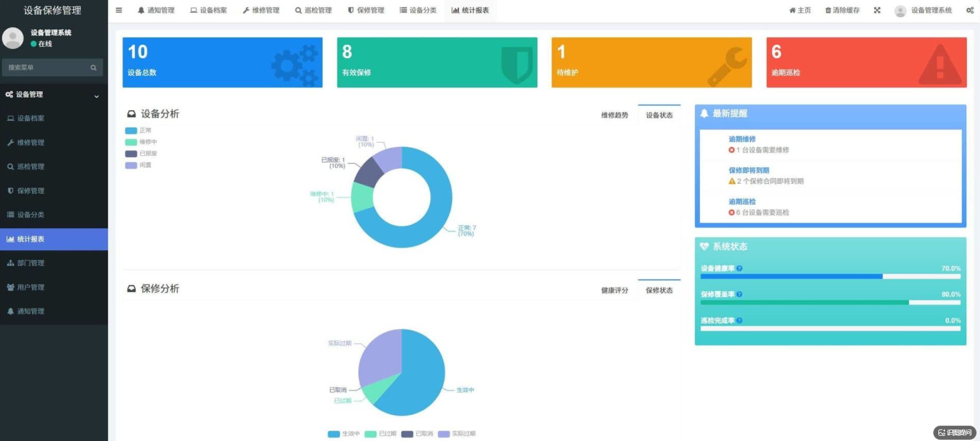Toggle 已取消 legend item under the pie chart
This screenshot has width=980, height=441.
[417, 434]
